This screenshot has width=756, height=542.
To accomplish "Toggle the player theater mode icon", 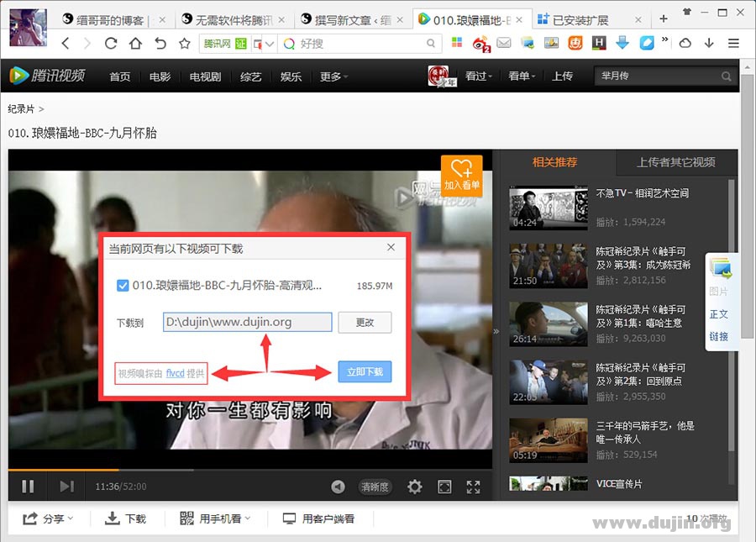I will (x=444, y=487).
